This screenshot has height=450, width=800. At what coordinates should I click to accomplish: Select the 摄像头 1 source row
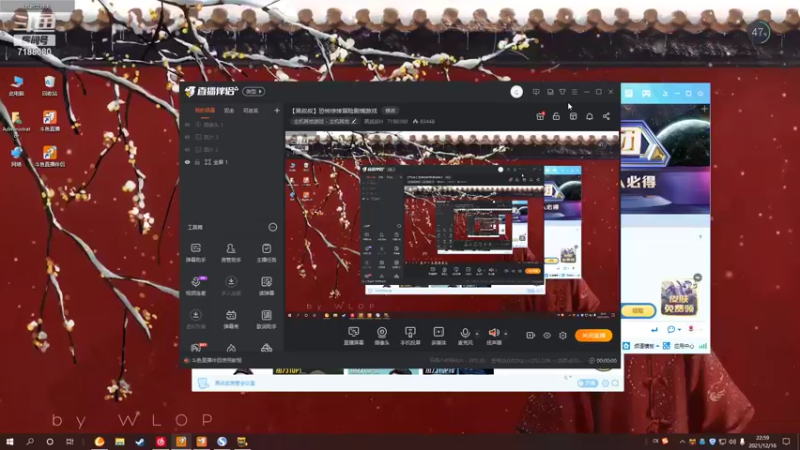(x=232, y=124)
